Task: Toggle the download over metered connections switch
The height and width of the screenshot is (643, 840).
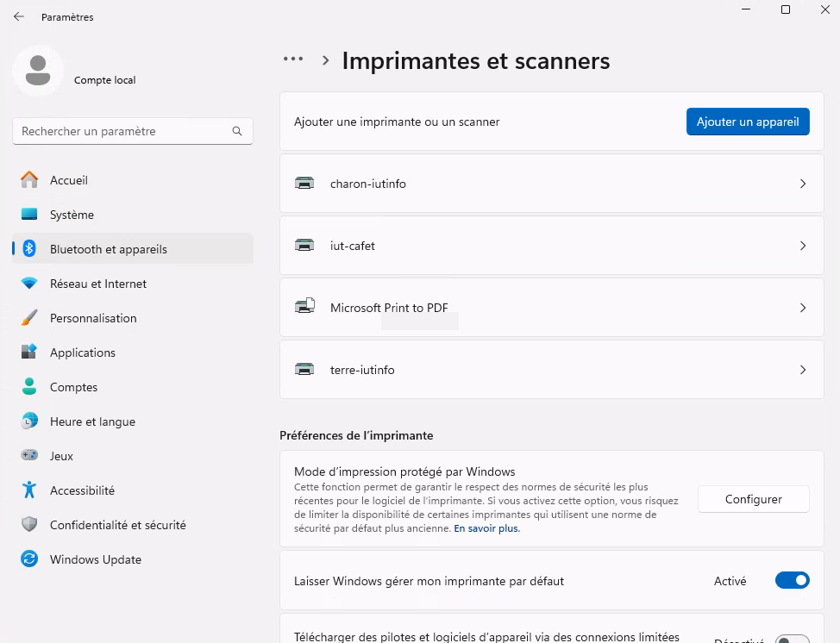Action: 792,640
